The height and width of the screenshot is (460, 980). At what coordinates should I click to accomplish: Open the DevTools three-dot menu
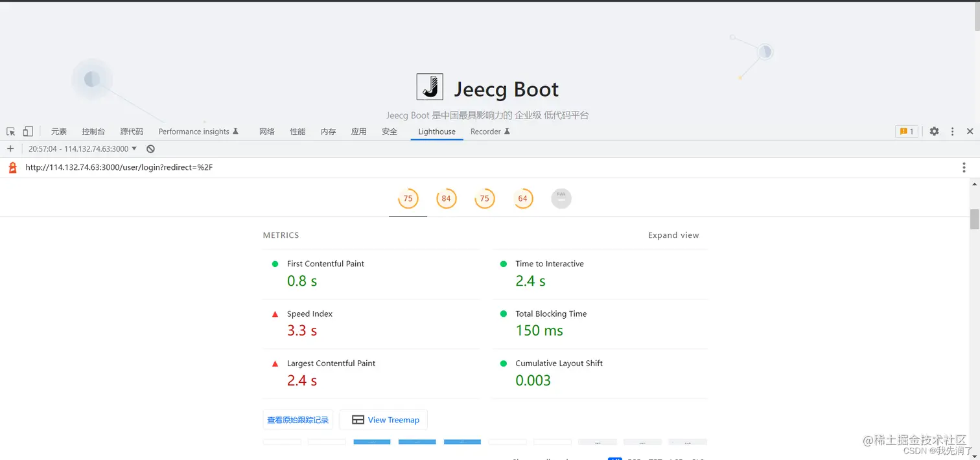(x=952, y=131)
